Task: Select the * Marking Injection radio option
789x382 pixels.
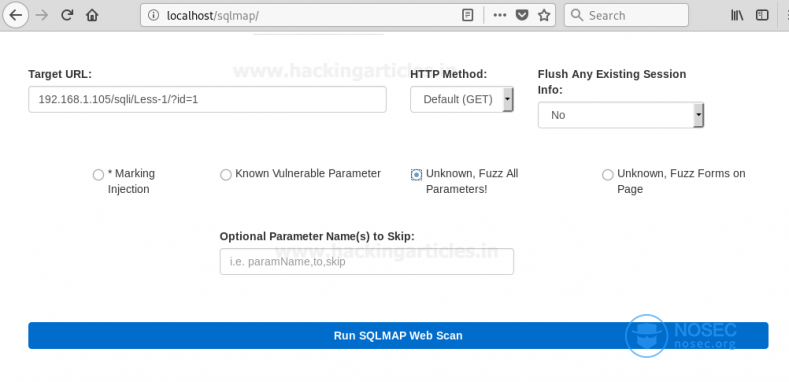Action: (98, 175)
